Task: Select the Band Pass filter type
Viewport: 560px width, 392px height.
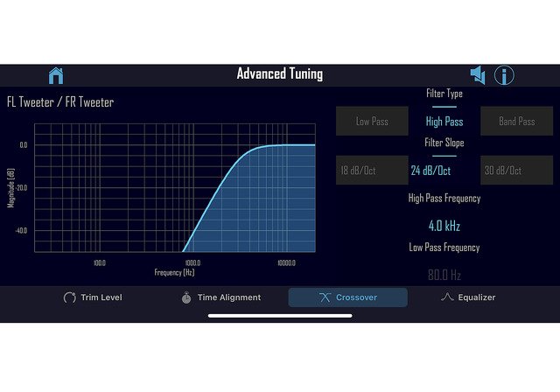Action: [517, 121]
